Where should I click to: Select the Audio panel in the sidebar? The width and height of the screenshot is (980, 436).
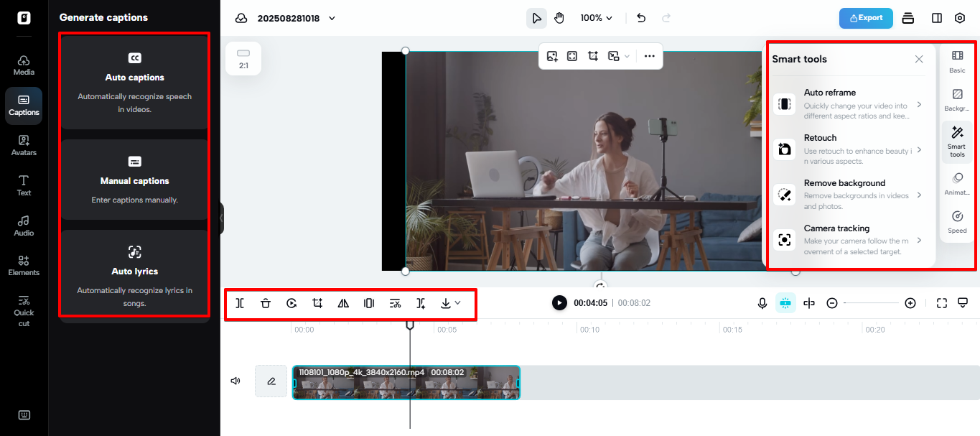click(24, 226)
